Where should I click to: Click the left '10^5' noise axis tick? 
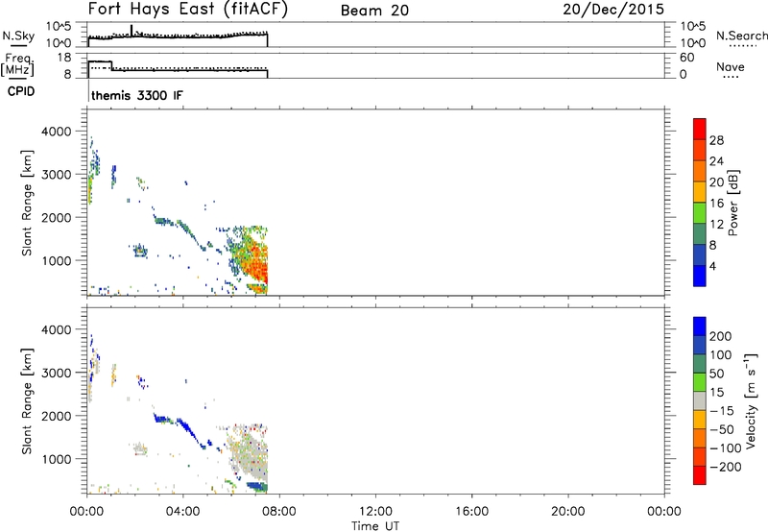[x=59, y=27]
